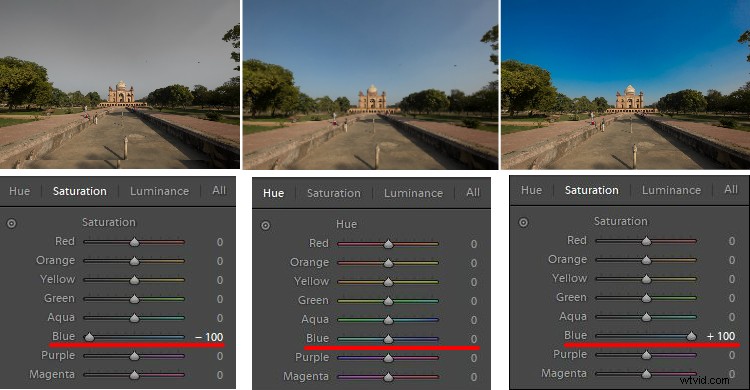Image resolution: width=750 pixels, height=390 pixels.
Task: Click the "− 100" Blue saturation value field
Action: (x=209, y=337)
